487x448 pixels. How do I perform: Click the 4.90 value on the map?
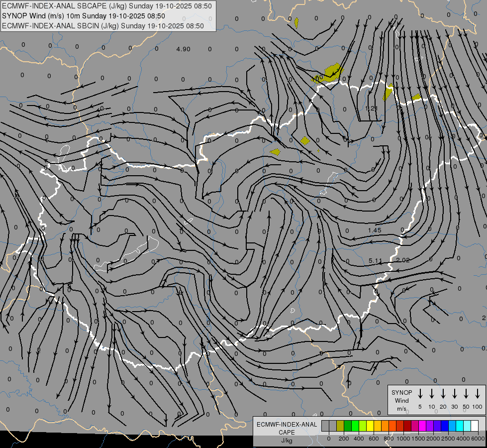[183, 49]
